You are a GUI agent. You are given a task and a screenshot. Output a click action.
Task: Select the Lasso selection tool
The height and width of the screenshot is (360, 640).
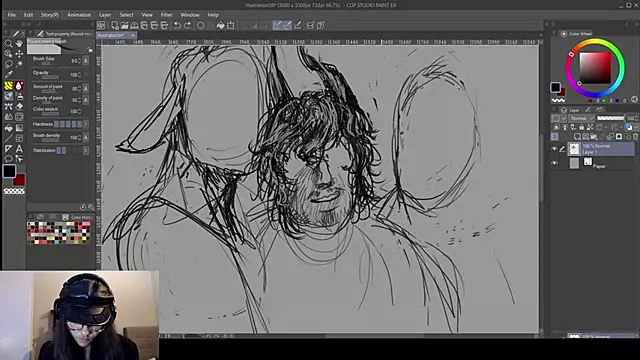click(8, 64)
